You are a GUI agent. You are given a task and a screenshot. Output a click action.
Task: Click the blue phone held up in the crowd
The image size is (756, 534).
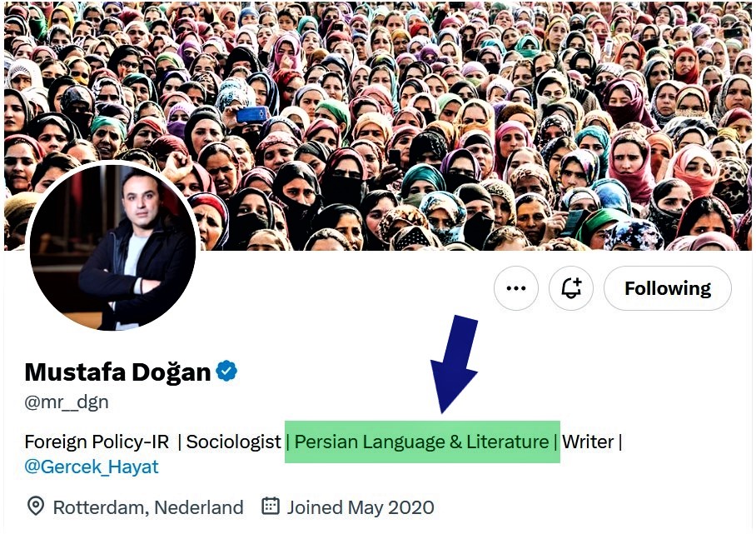pyautogui.click(x=251, y=115)
